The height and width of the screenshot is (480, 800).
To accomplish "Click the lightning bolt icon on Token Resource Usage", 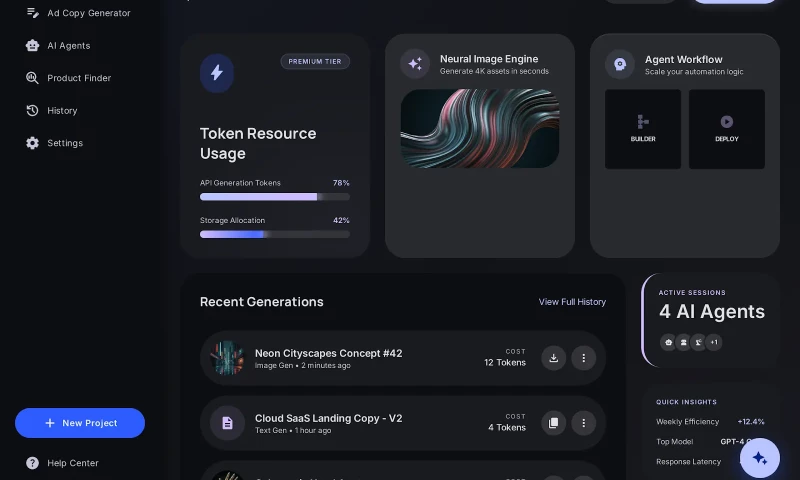I will [x=217, y=73].
